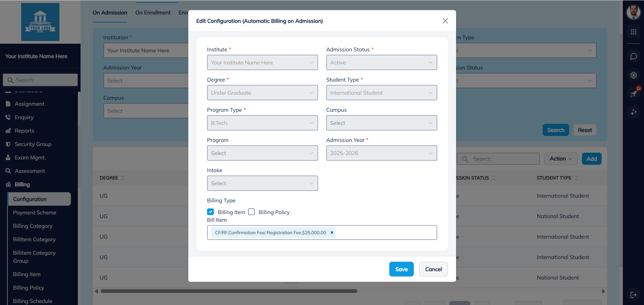This screenshot has height=305, width=644.
Task: Click the Cancel button
Action: (433, 269)
